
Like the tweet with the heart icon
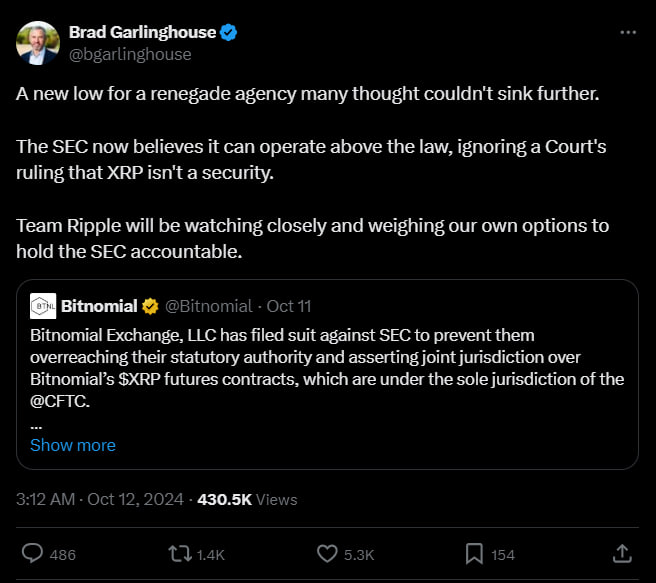(327, 553)
